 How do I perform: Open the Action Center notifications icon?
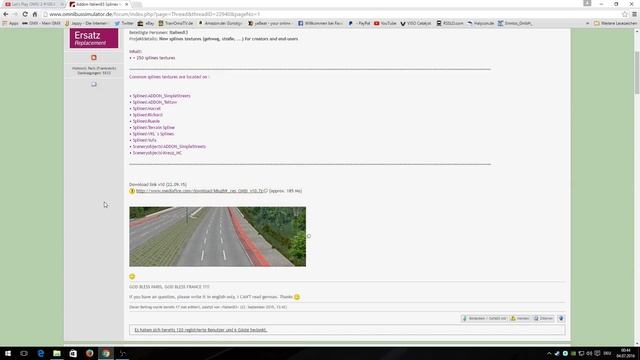pos(597,353)
